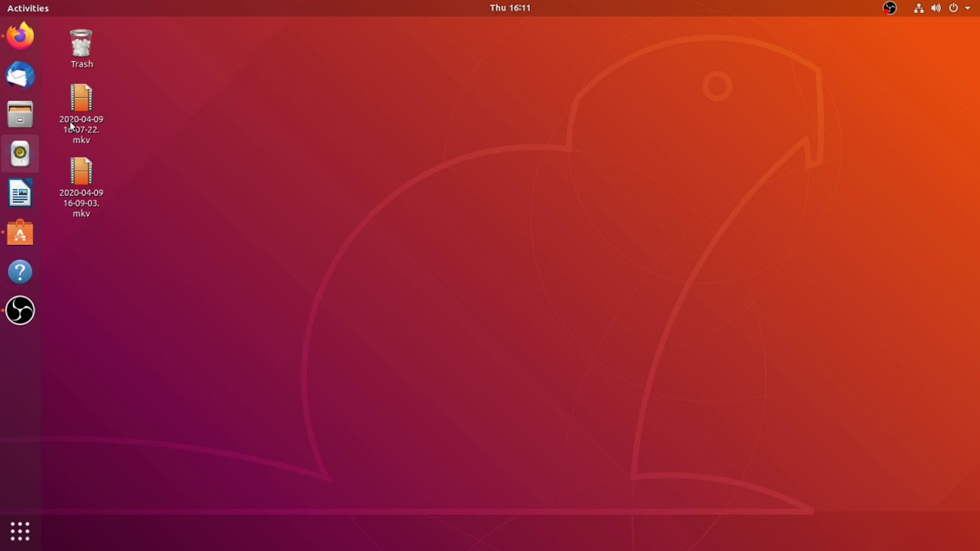The image size is (980, 551).
Task: Select the 2020-04-09 16-09-03.mkv file
Action: point(81,187)
